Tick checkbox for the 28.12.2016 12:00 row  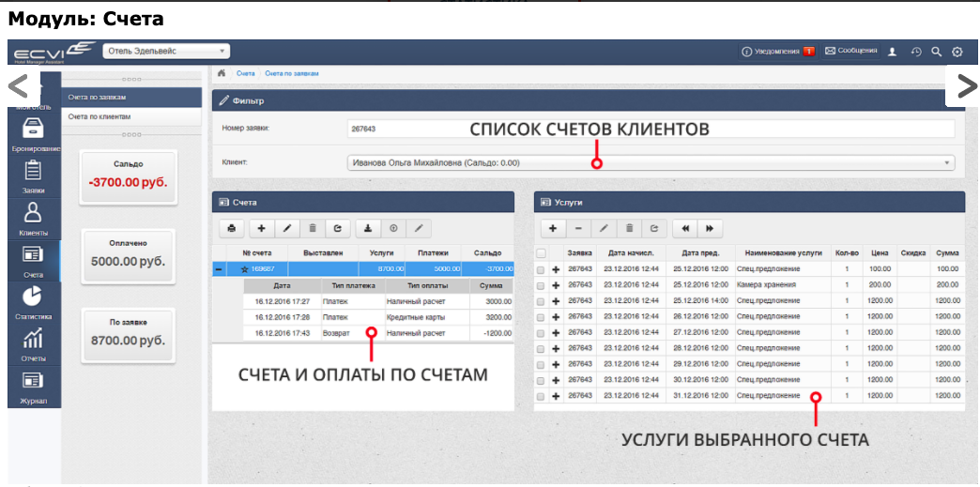(542, 348)
